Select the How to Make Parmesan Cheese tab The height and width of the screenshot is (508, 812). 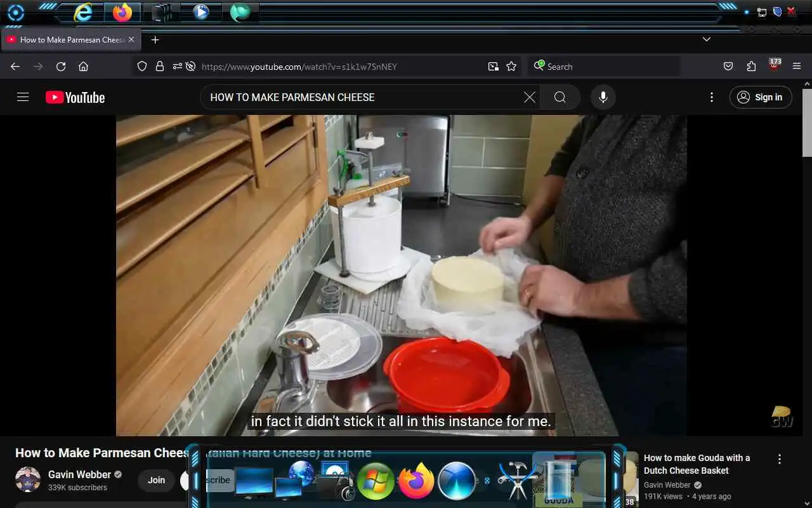(x=70, y=39)
